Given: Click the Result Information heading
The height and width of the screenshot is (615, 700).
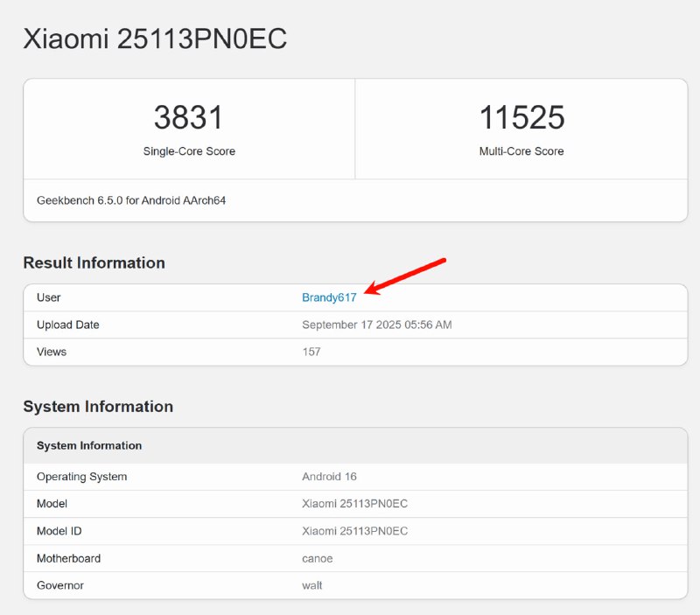Looking at the screenshot, I should click(94, 262).
